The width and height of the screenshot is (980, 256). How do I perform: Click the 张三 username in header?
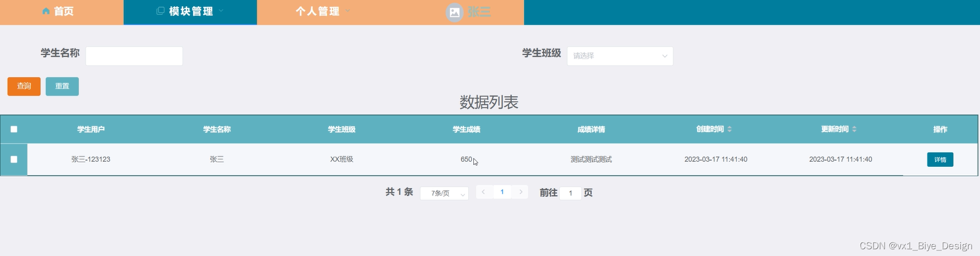click(x=479, y=11)
